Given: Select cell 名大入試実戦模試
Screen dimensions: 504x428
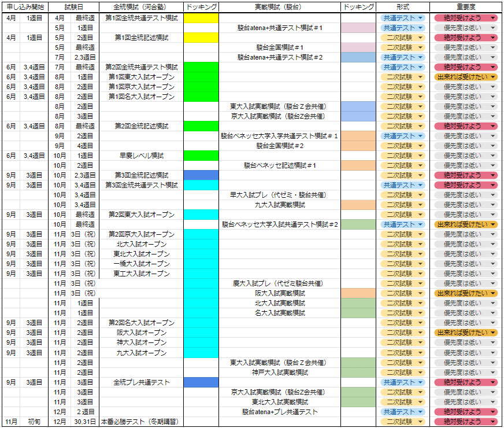Looking at the screenshot, I should click(x=280, y=313).
